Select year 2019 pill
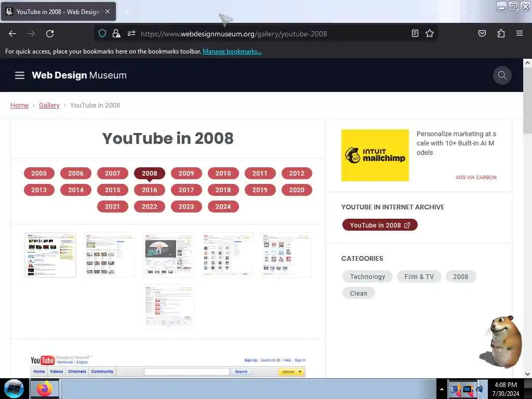 (x=260, y=190)
